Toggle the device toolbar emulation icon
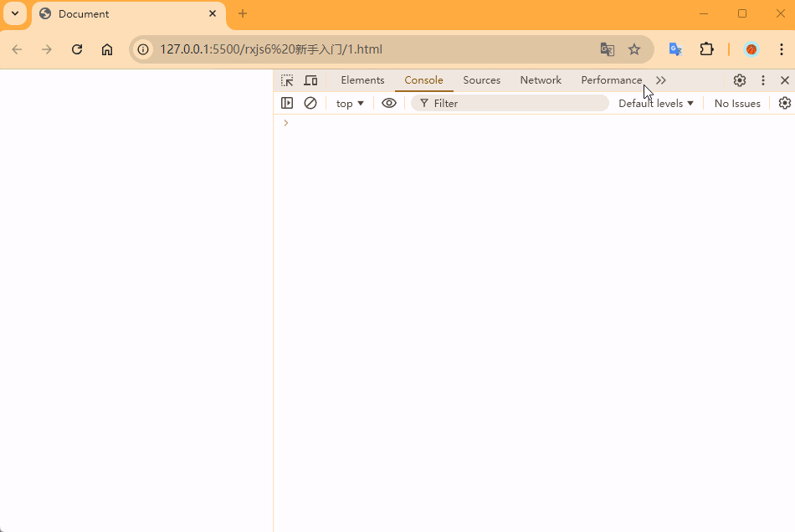Viewport: 795px width, 532px height. point(310,80)
